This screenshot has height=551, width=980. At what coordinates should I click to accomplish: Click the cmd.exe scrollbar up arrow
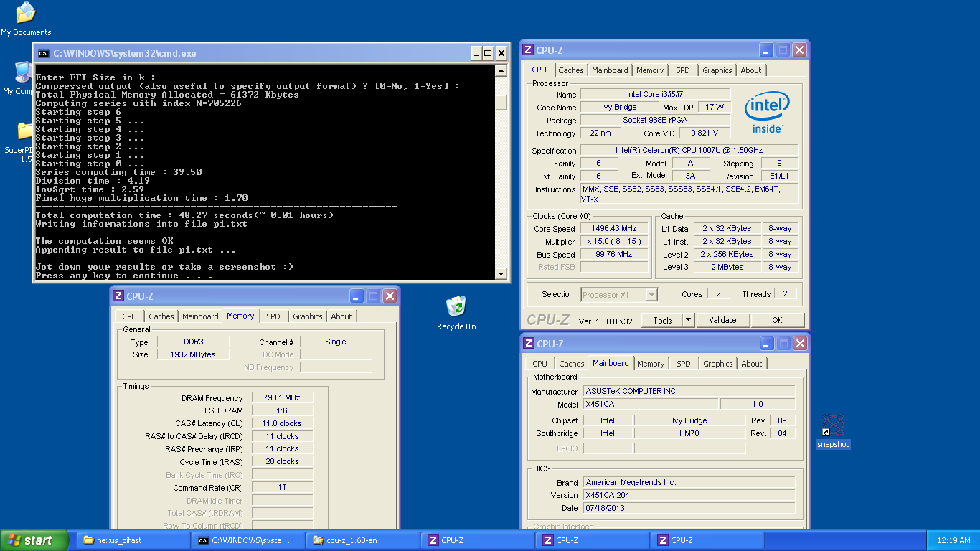click(x=501, y=70)
